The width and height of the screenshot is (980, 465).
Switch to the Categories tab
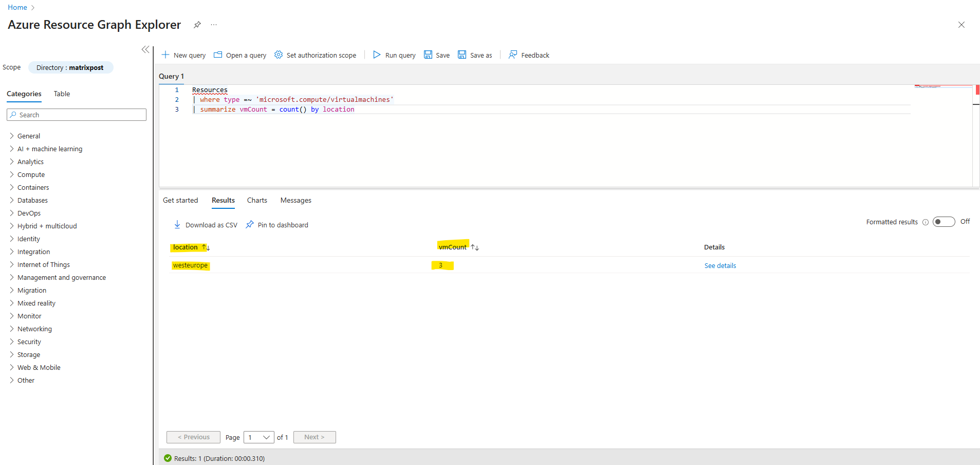click(24, 94)
